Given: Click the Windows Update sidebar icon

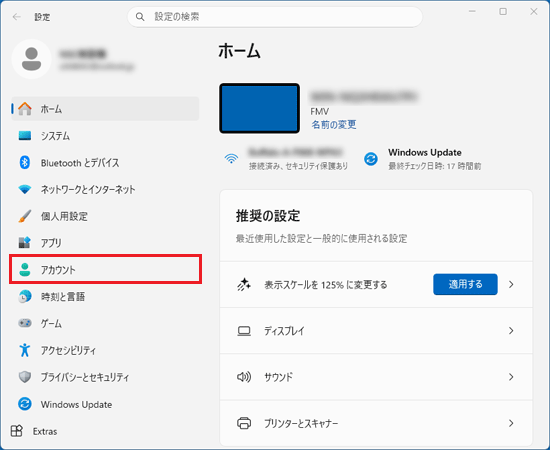Looking at the screenshot, I should click(25, 404).
